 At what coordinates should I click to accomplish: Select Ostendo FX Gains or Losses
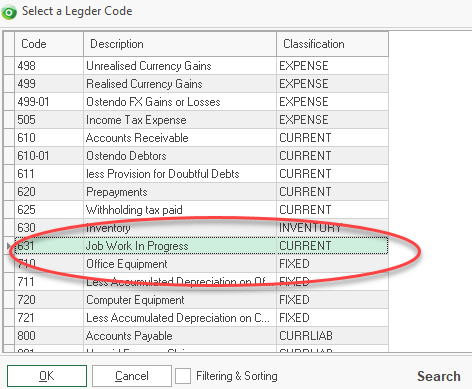pyautogui.click(x=180, y=102)
